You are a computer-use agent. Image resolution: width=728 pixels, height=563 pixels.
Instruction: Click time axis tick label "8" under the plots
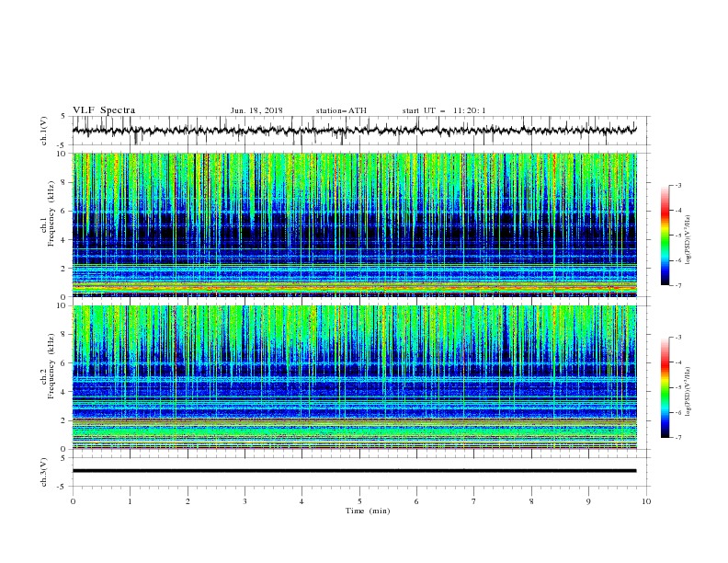click(x=531, y=501)
